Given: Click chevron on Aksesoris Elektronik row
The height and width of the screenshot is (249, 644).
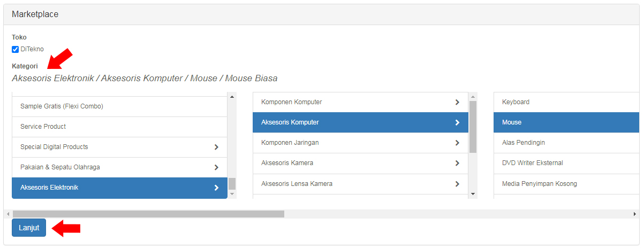Looking at the screenshot, I should pos(216,188).
